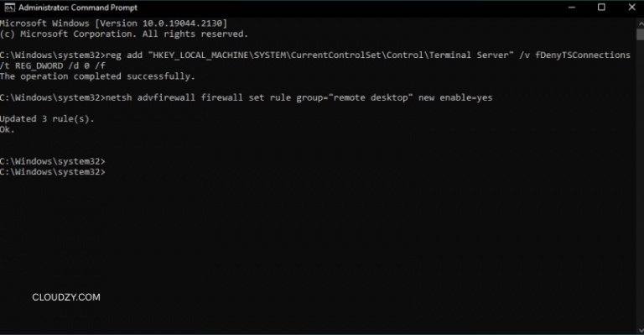Click the 'Updated 3 rule(s).' output line
Viewport: 644px width, 335px height.
click(x=47, y=118)
